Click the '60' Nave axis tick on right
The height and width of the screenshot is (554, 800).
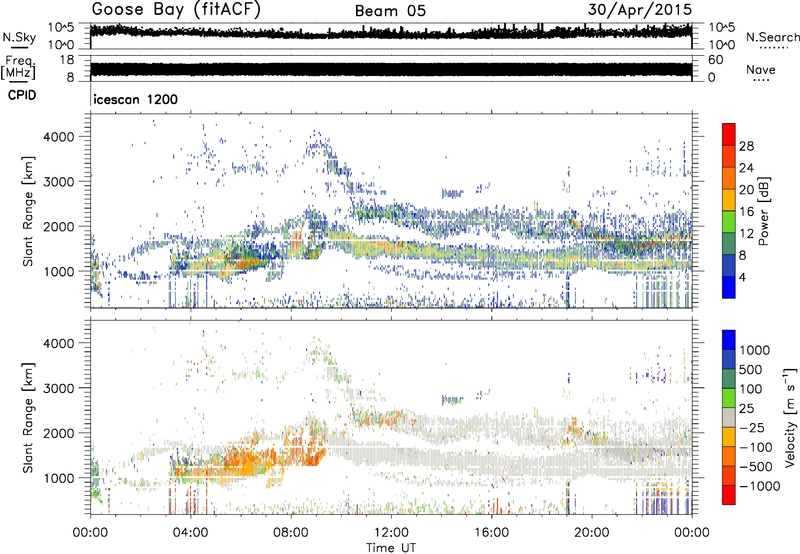(716, 60)
